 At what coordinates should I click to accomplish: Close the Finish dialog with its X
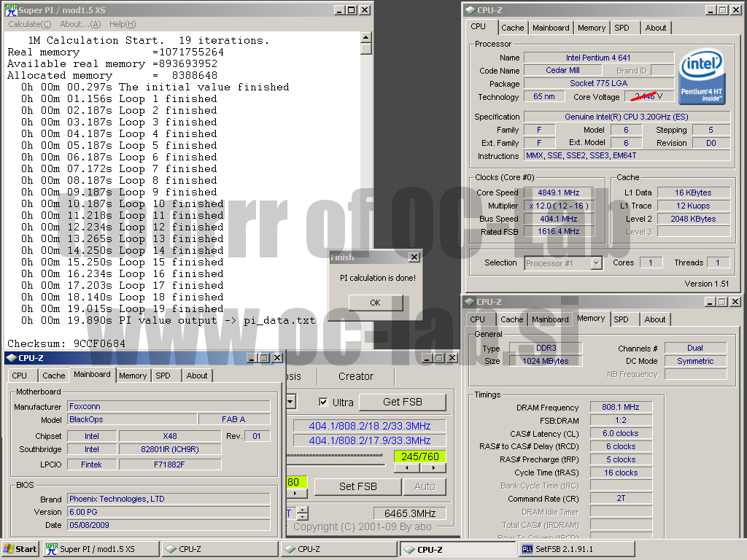[414, 257]
